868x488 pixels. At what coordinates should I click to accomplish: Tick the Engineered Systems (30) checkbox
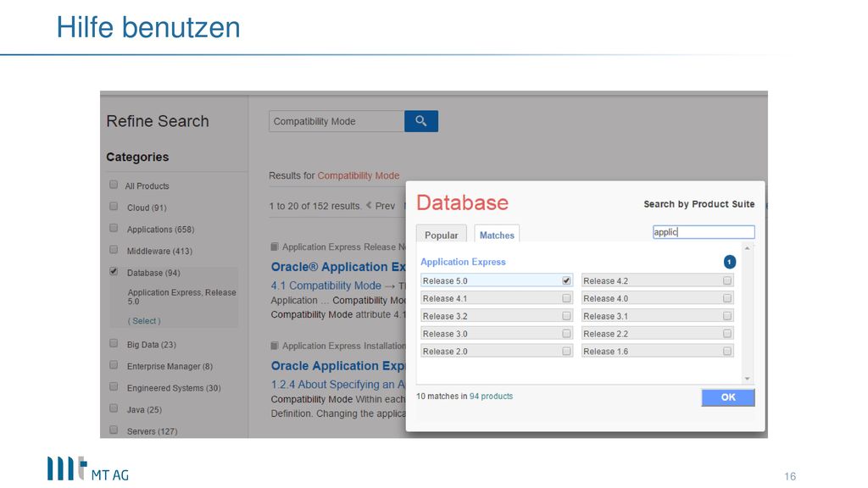pyautogui.click(x=114, y=386)
